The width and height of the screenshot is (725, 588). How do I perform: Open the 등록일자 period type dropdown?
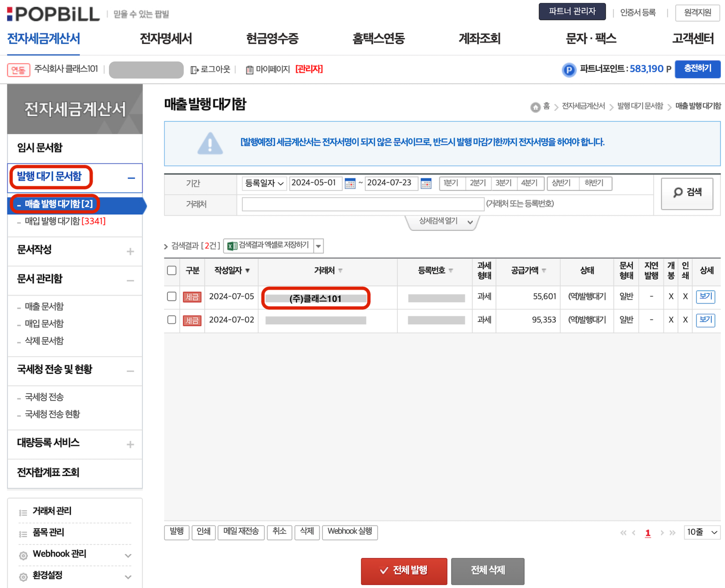(x=264, y=183)
